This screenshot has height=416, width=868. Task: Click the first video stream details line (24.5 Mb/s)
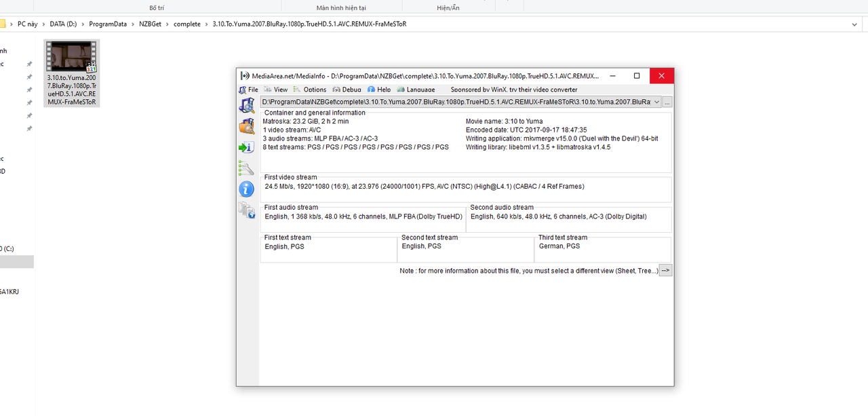pos(425,186)
